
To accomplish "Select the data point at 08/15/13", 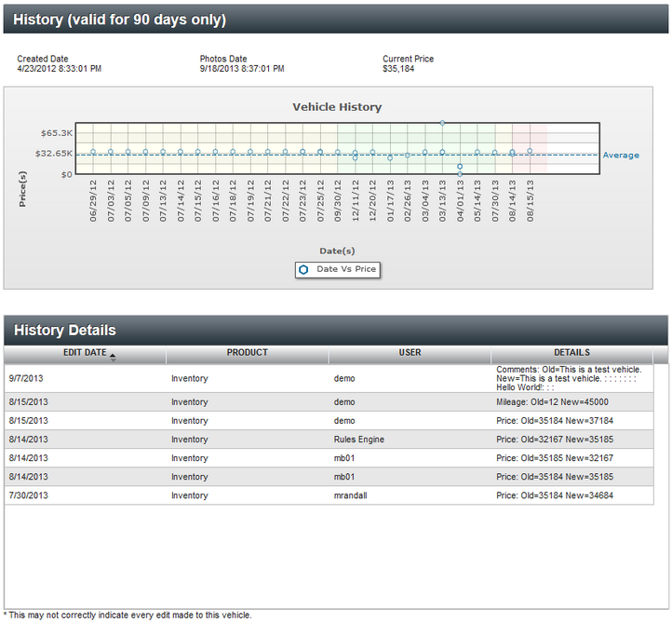I will (530, 151).
